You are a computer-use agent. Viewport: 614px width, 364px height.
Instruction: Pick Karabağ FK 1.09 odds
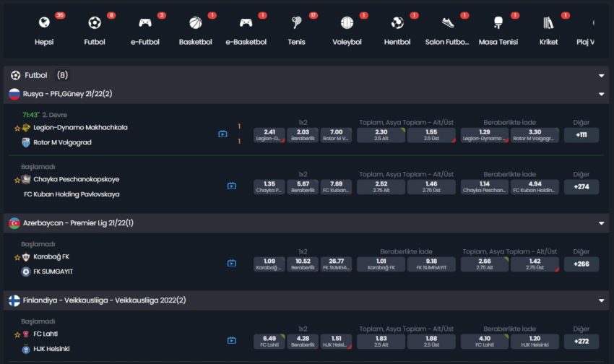click(x=269, y=264)
